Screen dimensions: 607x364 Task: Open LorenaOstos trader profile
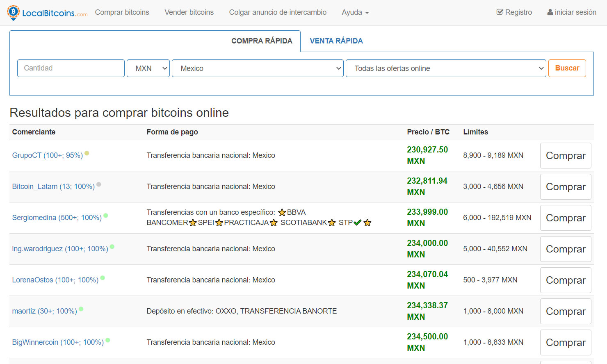pos(55,280)
